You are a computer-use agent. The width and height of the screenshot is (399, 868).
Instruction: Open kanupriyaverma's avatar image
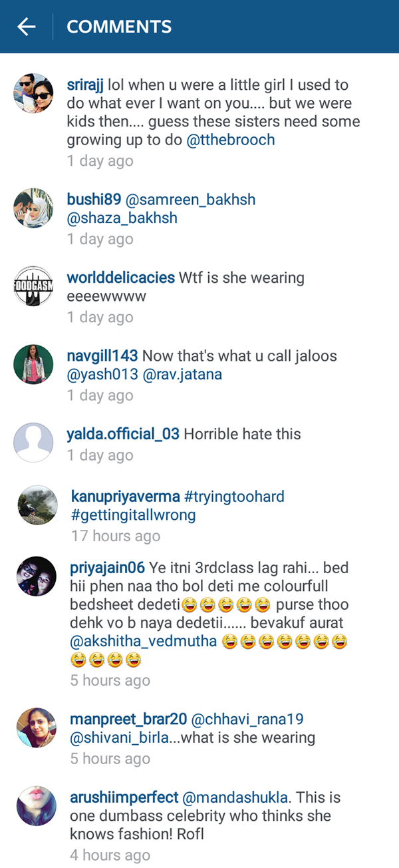click(37, 505)
